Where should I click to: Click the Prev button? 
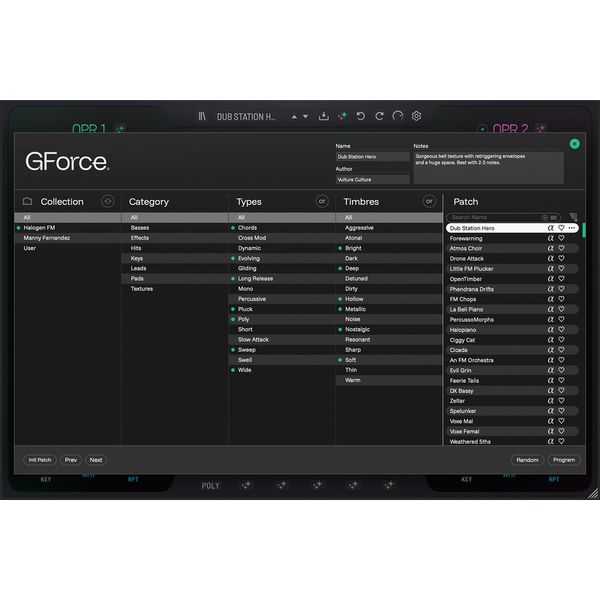pyautogui.click(x=71, y=460)
